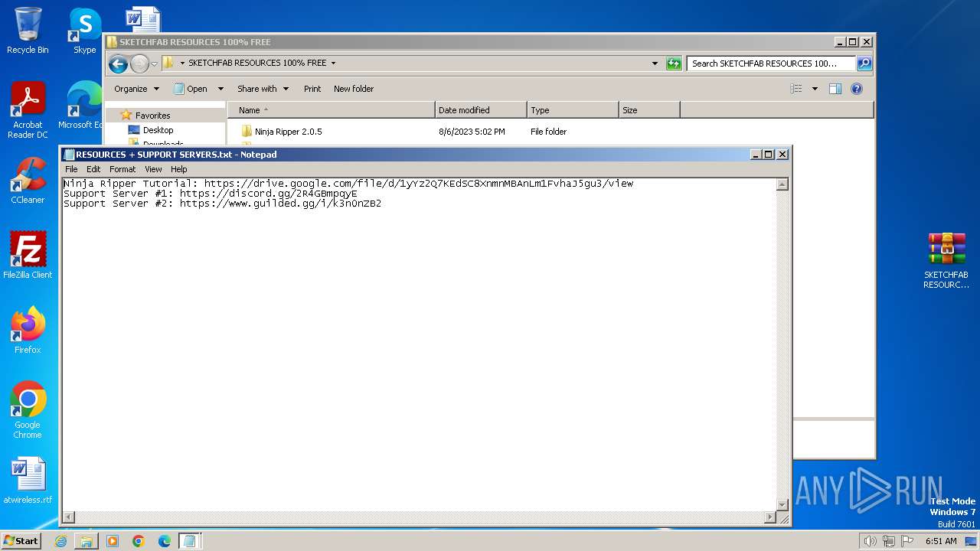Viewport: 980px width, 551px height.
Task: Open network status in system tray
Action: coord(888,541)
